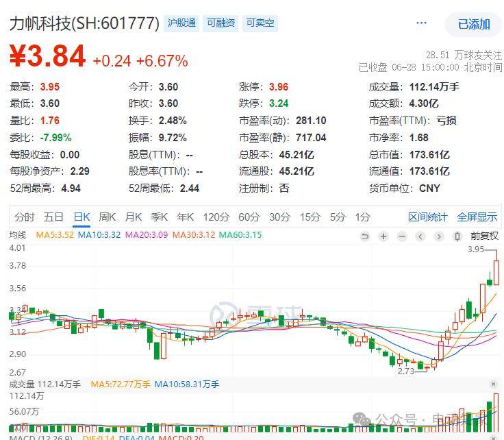The width and height of the screenshot is (504, 440).
Task: Switch to the 周K chart tab
Action: tap(107, 217)
